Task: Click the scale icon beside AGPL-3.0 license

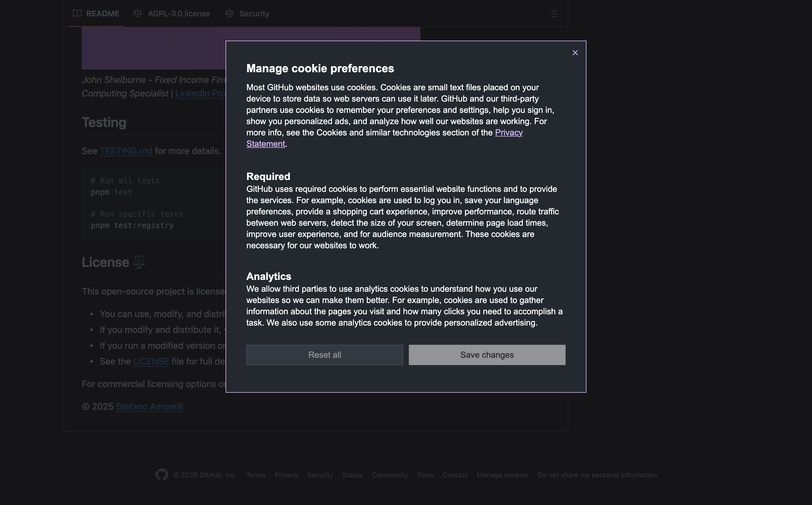Action: [x=138, y=13]
